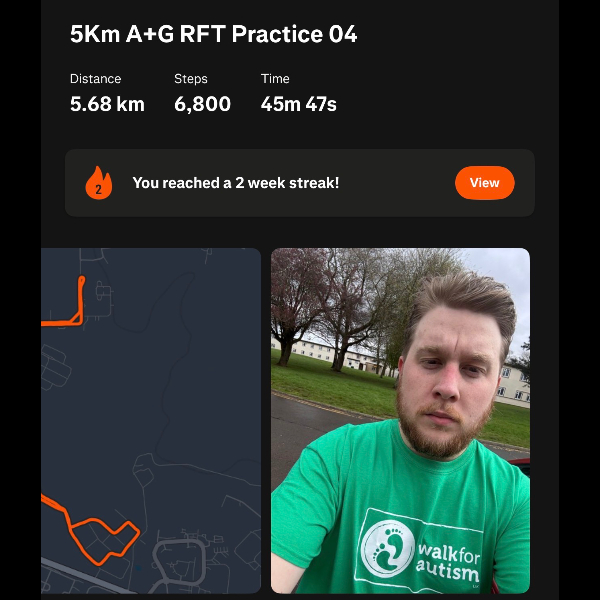Select the 2 week streak message text
The height and width of the screenshot is (600, 600).
pos(236,183)
